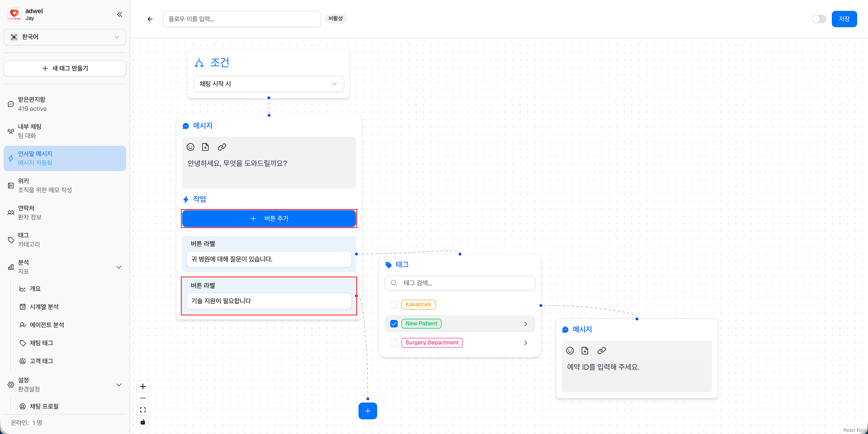Toggle canvas lock icon
Viewport: 868px width, 434px height.
click(143, 422)
